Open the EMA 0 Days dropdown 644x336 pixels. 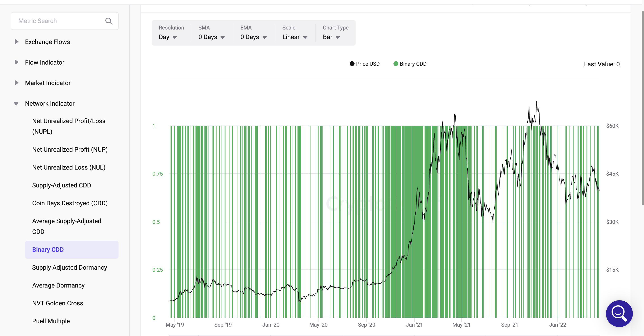point(253,37)
